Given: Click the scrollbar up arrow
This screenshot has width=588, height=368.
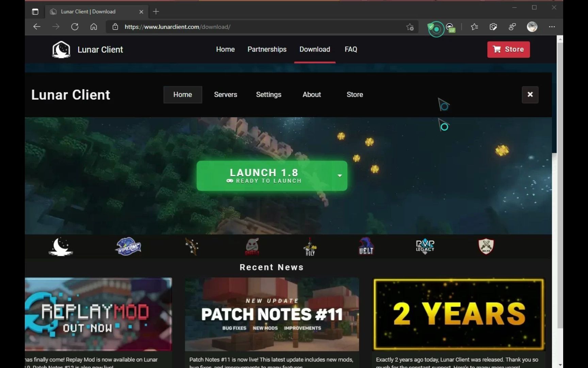Looking at the screenshot, I should pos(560,39).
